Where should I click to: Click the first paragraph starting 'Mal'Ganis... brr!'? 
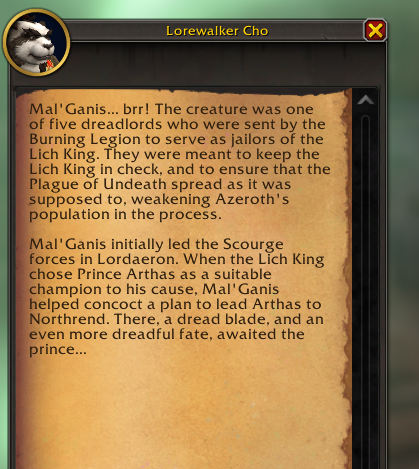click(x=180, y=162)
